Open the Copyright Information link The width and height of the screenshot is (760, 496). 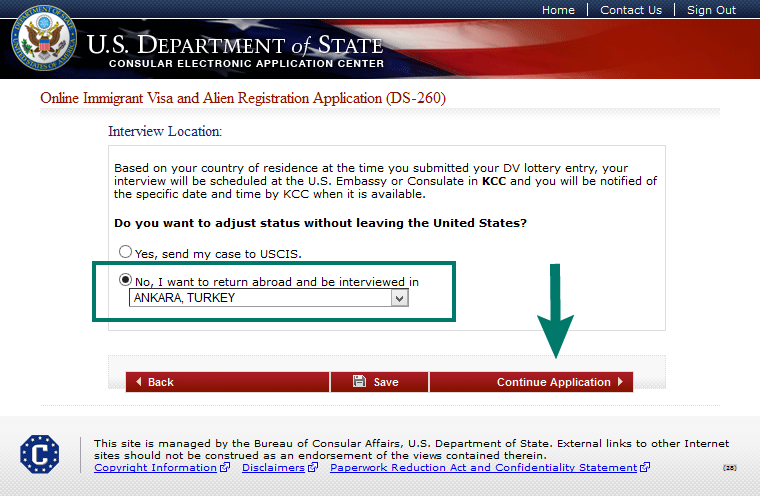click(x=155, y=467)
